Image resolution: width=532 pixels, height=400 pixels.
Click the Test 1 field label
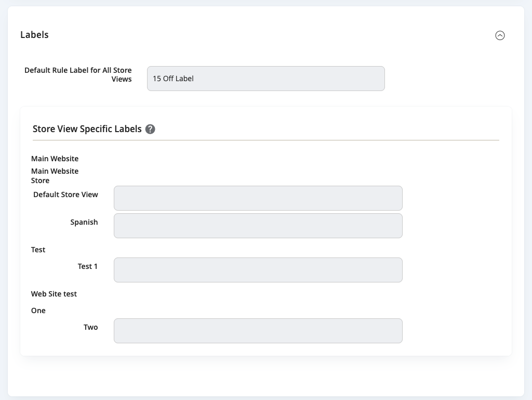88,266
